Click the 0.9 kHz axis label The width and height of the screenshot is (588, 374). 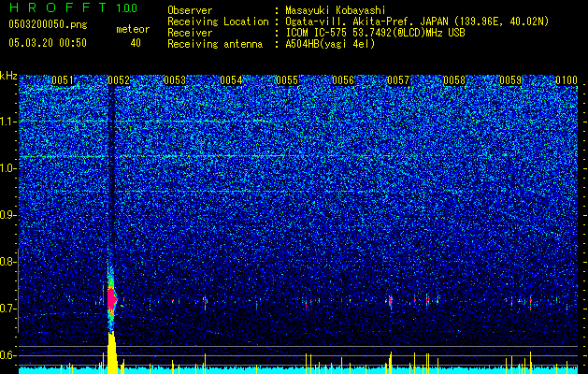click(7, 215)
